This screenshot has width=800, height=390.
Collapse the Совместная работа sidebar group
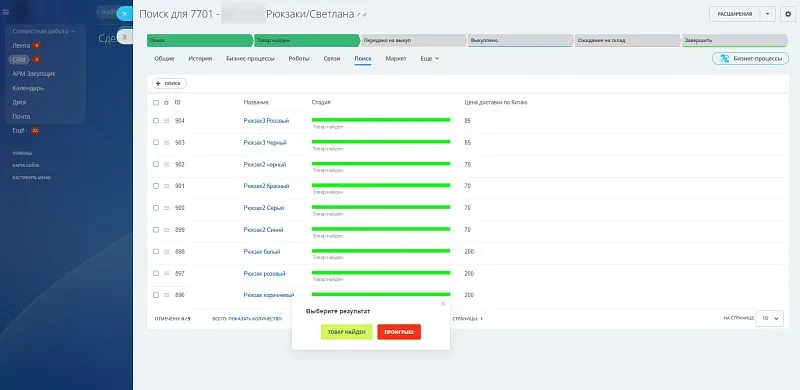point(44,31)
